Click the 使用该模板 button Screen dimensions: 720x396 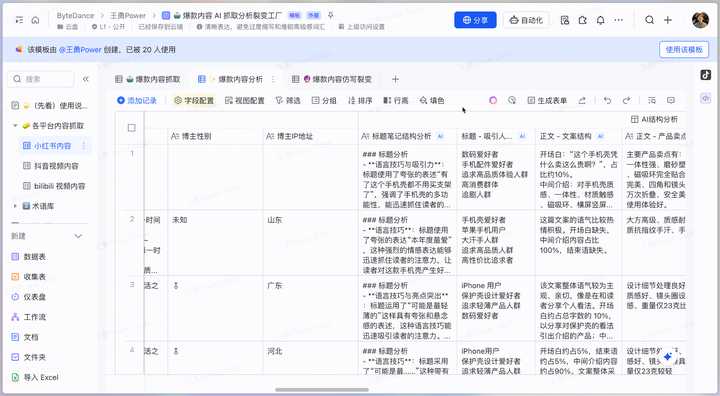pos(684,49)
